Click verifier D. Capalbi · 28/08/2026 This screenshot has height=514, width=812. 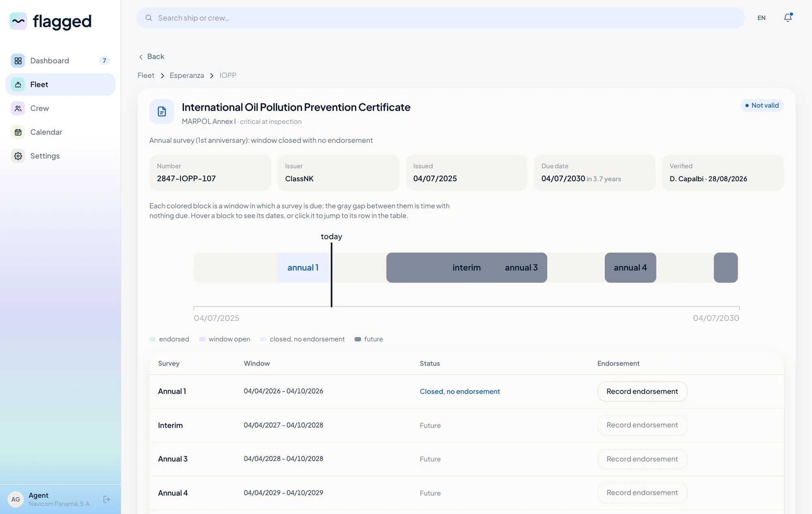[x=708, y=179]
